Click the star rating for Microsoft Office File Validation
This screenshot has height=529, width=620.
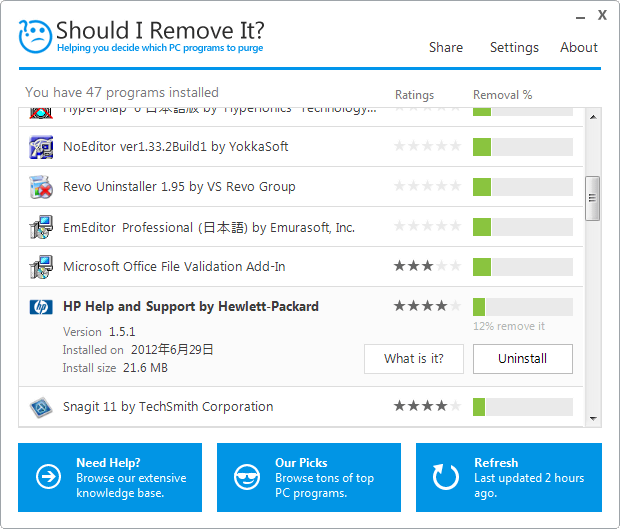coord(427,266)
